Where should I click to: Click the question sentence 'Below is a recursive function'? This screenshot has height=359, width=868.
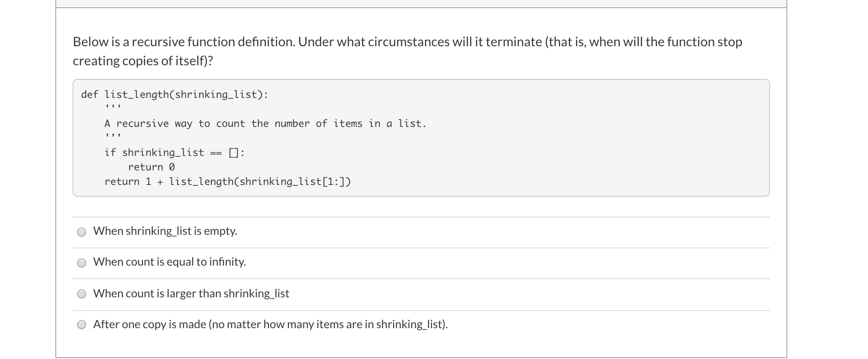(x=184, y=42)
